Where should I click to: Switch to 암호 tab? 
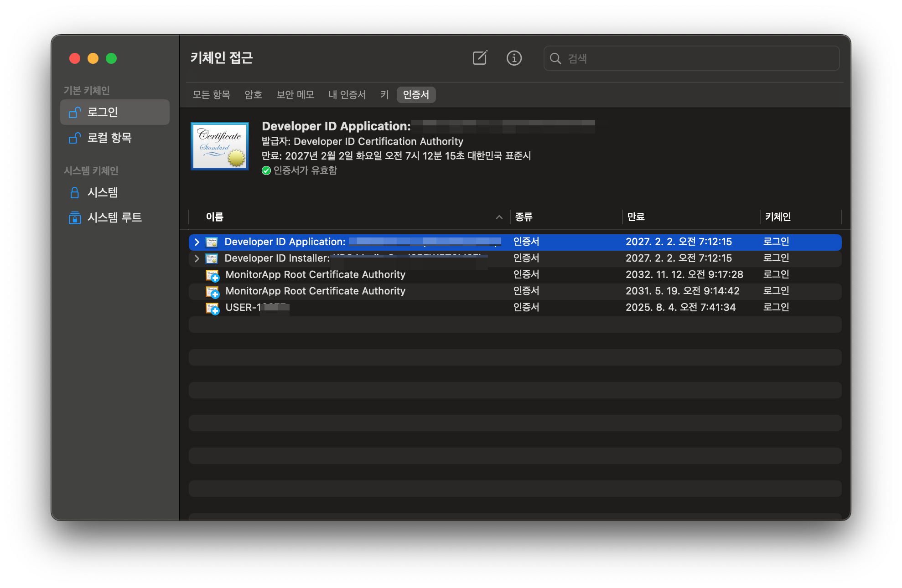pyautogui.click(x=253, y=95)
